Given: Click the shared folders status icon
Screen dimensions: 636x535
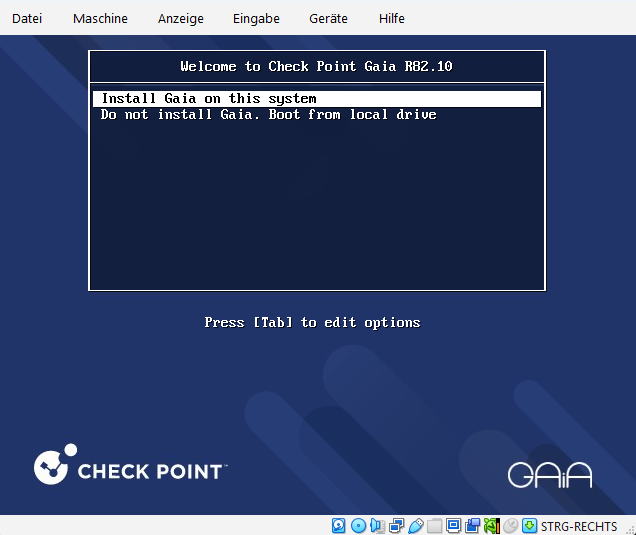Looking at the screenshot, I should [x=434, y=526].
